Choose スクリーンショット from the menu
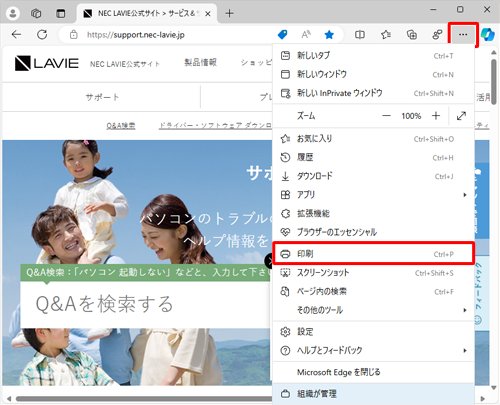The image size is (500, 405). 373,273
